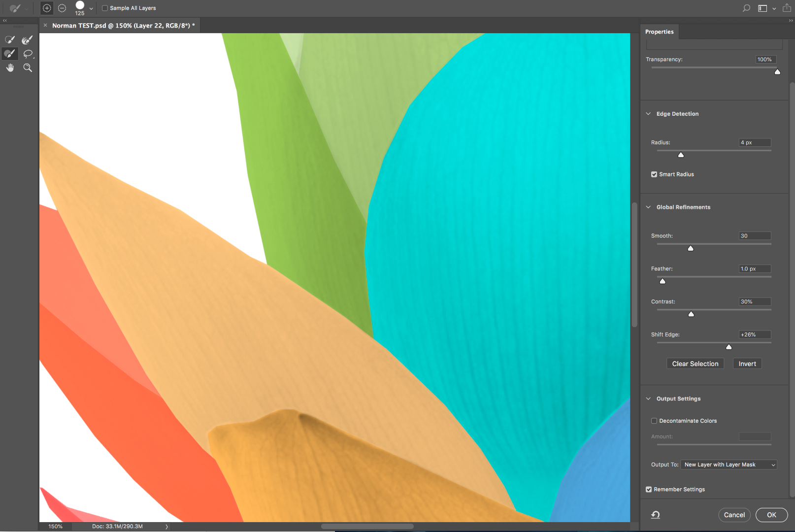Viewport: 795px width, 532px height.
Task: Select the Norman TEST.psd document tab
Action: [123, 26]
